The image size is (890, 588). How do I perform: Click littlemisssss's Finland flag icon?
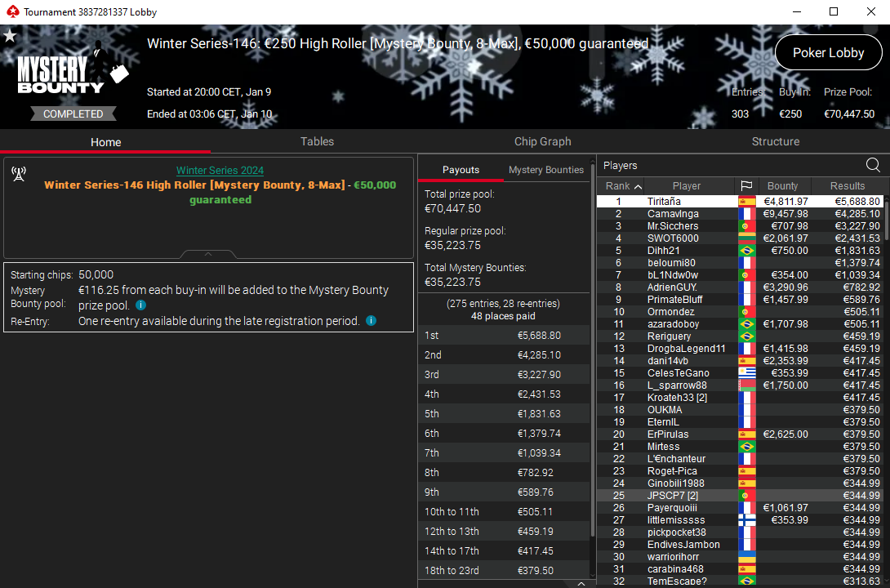(x=747, y=520)
